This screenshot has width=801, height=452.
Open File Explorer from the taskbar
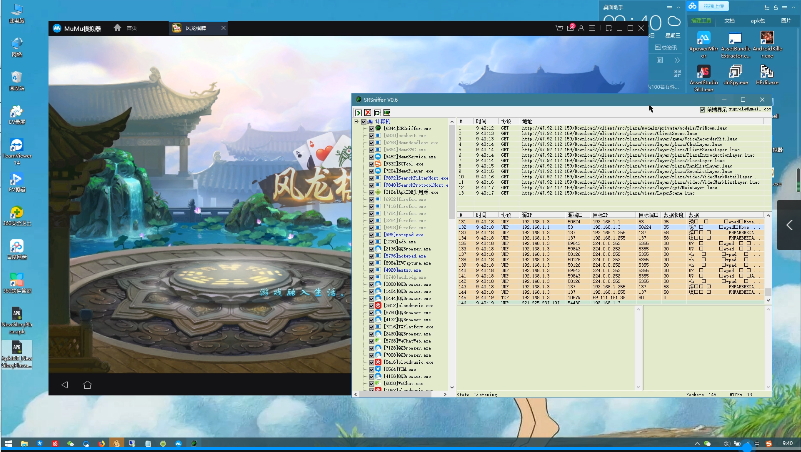(24, 443)
